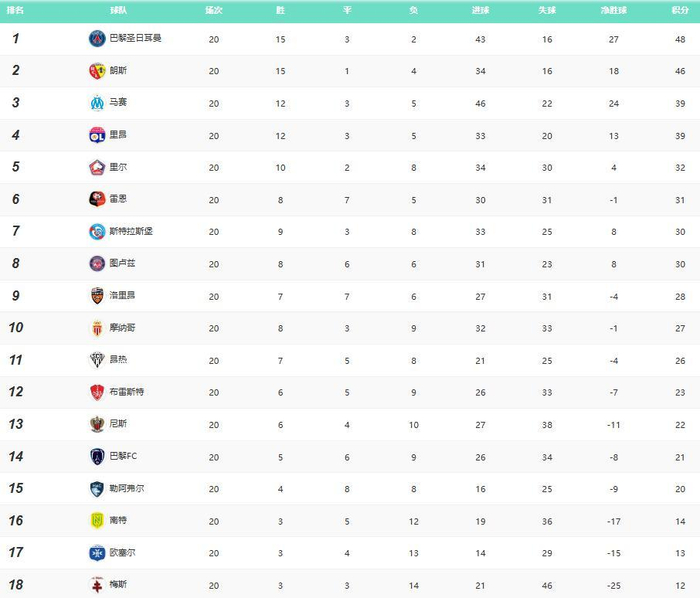Select the Rennes (雷恩) club crest

click(x=96, y=199)
